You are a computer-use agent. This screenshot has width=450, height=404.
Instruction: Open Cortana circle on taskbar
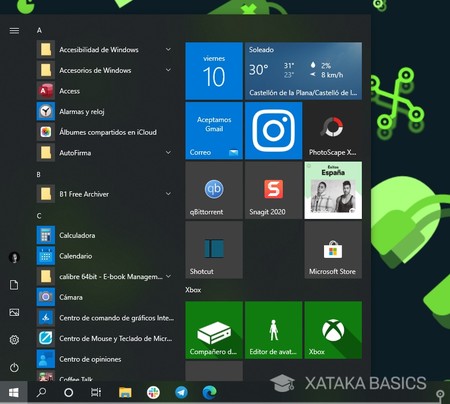pyautogui.click(x=69, y=392)
